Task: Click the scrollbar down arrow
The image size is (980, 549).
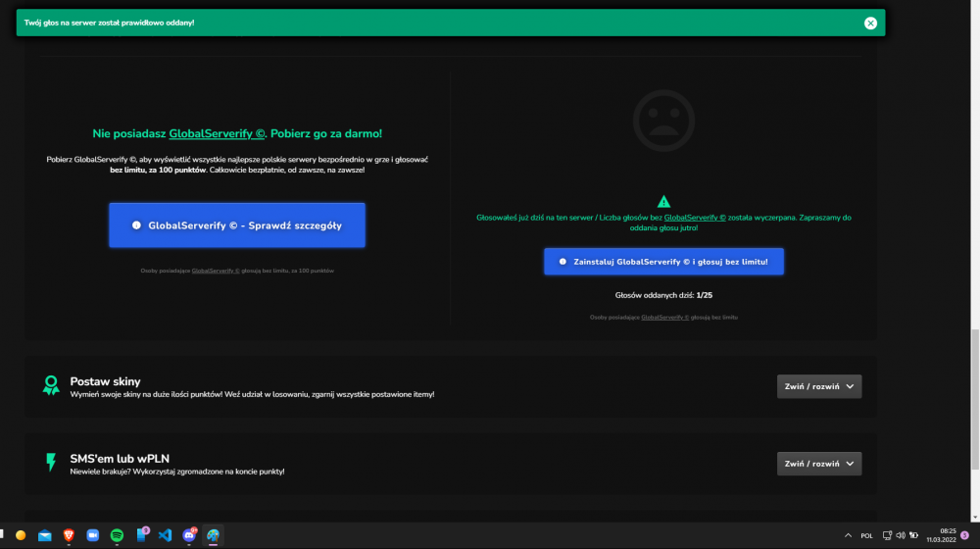Action: (974, 518)
